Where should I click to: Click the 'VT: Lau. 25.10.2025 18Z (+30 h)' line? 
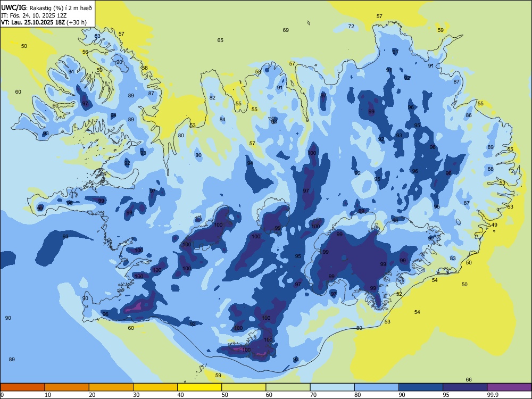44,23
